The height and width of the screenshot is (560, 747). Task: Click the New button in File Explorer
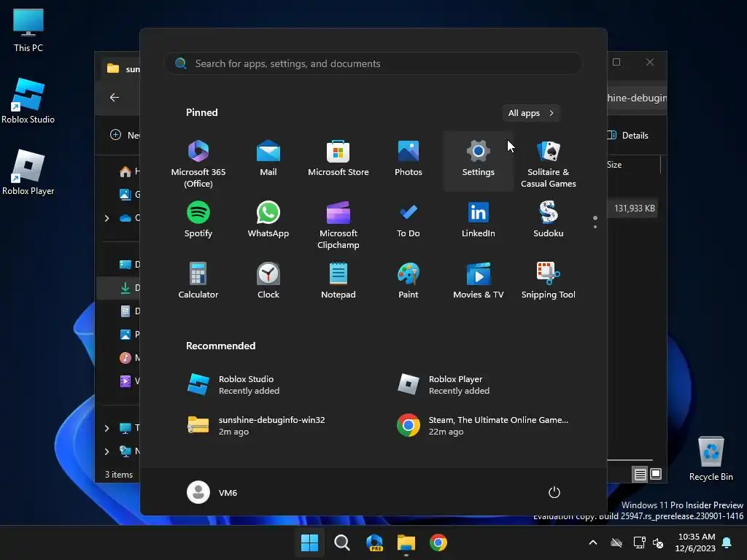125,135
